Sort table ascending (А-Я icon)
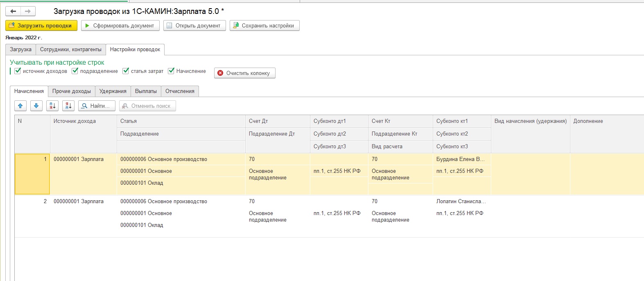 (x=52, y=106)
